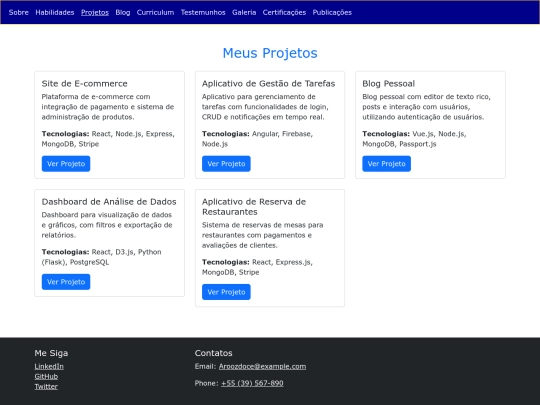Select the Projetos nav item
Viewport: 540px width, 405px height.
pos(95,12)
